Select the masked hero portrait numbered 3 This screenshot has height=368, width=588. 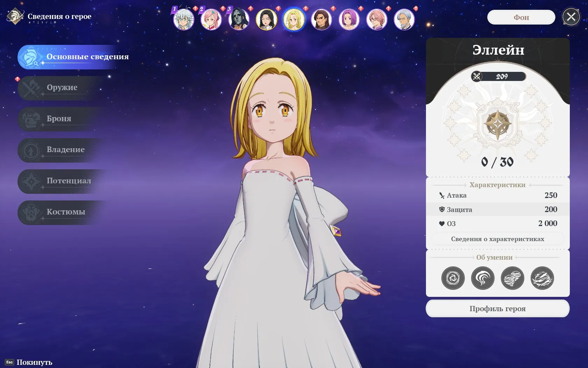point(239,19)
